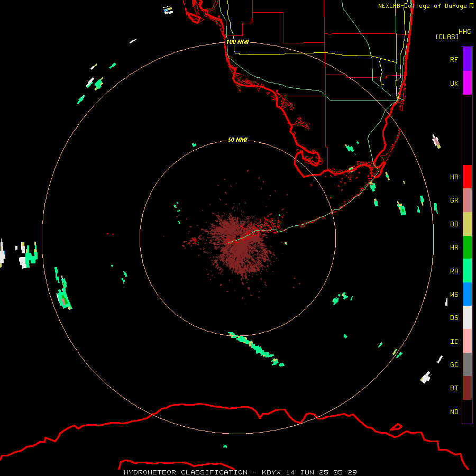The image size is (476, 476).
Task: Click the DS white legend swatch
Action: click(x=467, y=317)
